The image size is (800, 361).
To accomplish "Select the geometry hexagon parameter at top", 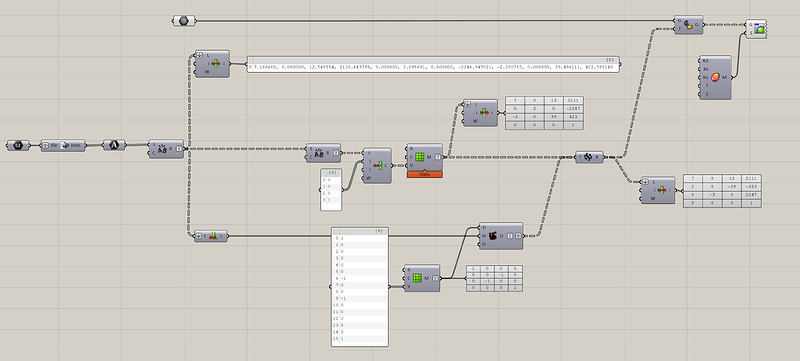I will coord(184,21).
